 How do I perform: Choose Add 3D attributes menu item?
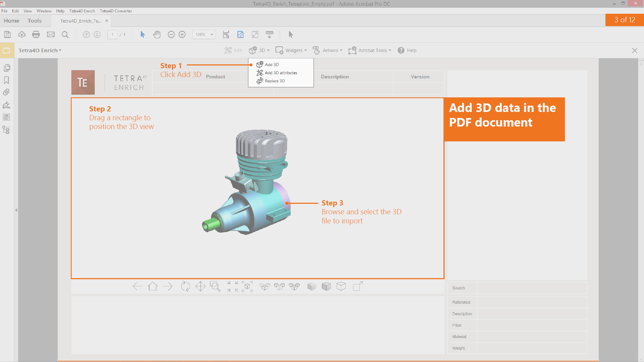(277, 73)
